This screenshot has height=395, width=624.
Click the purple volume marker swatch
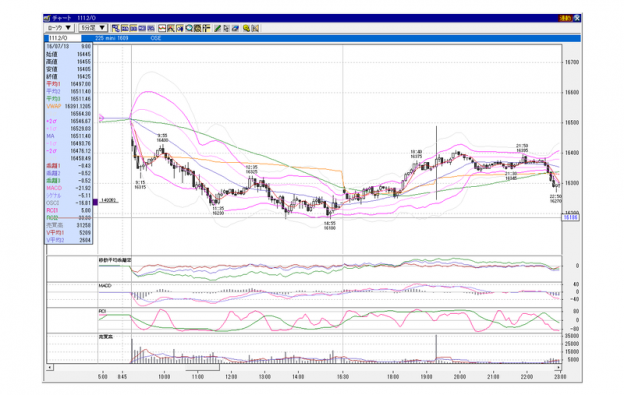(95, 202)
